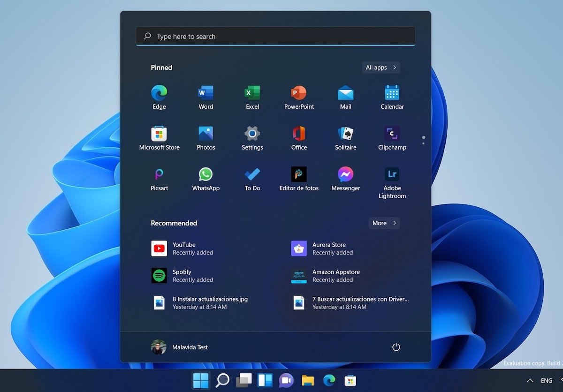Screen dimensions: 563x392
Task: Click the Windows Start button in taskbar
Action: coord(201,380)
